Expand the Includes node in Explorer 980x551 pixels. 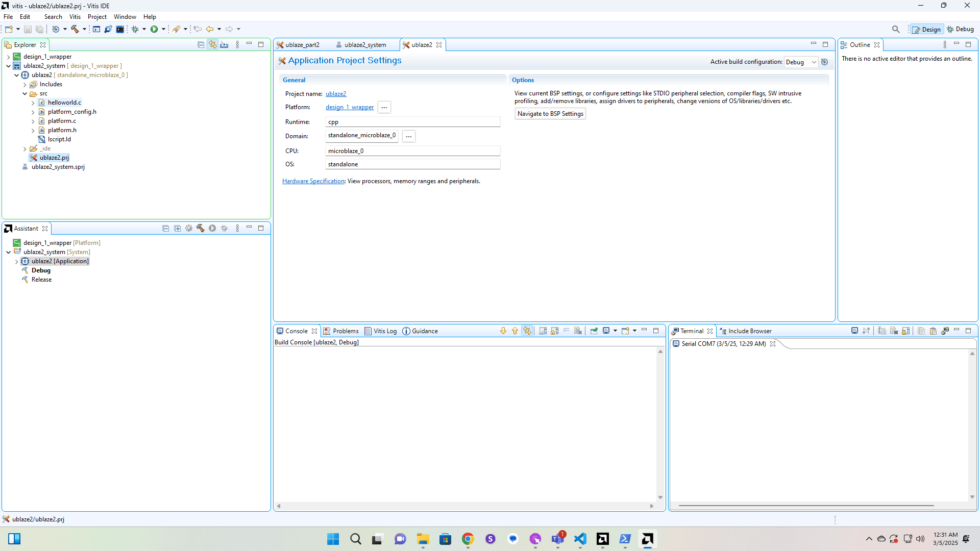tap(24, 84)
